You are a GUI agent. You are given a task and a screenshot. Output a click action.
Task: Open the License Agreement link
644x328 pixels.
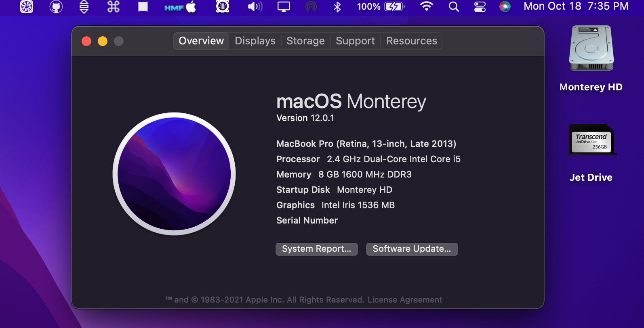coord(405,300)
